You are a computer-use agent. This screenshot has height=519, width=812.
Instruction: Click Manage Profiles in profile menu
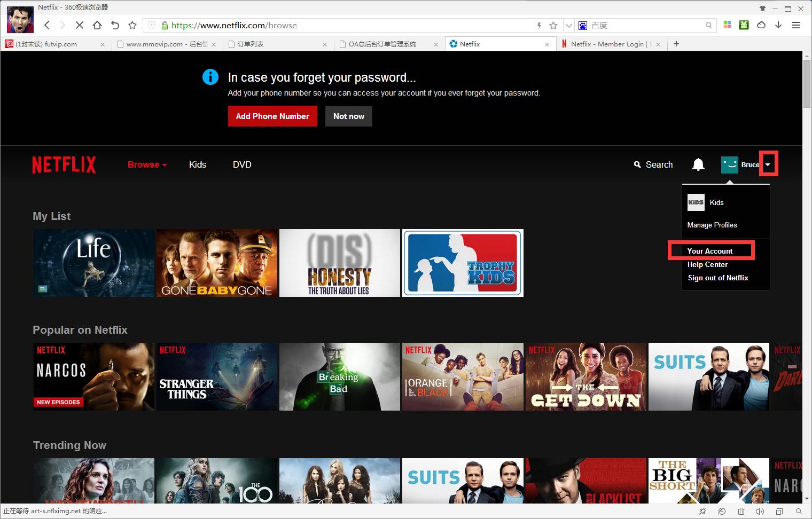point(712,225)
